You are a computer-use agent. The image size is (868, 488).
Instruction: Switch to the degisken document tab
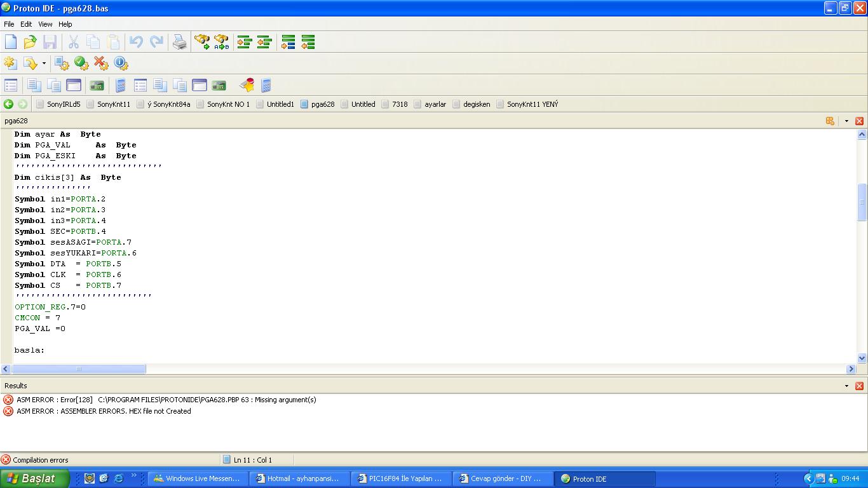pos(477,104)
